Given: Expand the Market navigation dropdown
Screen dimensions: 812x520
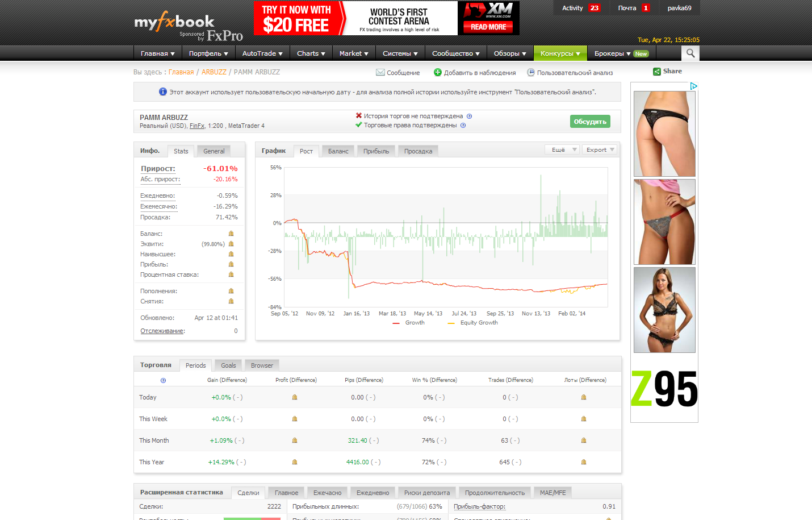Looking at the screenshot, I should pos(354,53).
